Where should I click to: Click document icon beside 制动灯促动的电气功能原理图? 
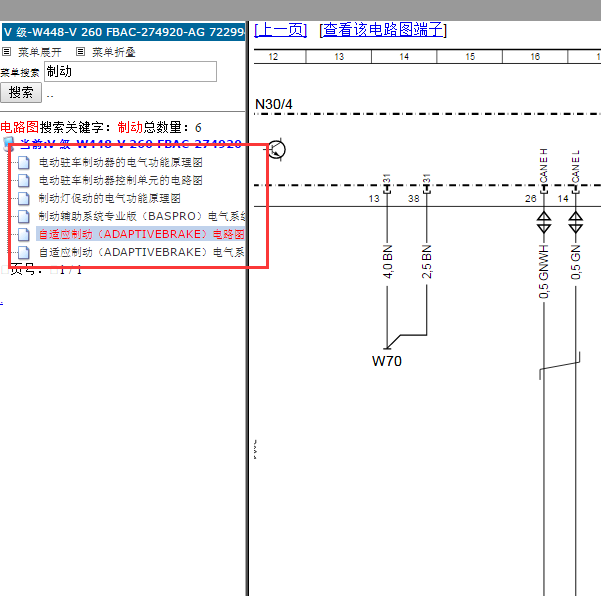tap(24, 198)
